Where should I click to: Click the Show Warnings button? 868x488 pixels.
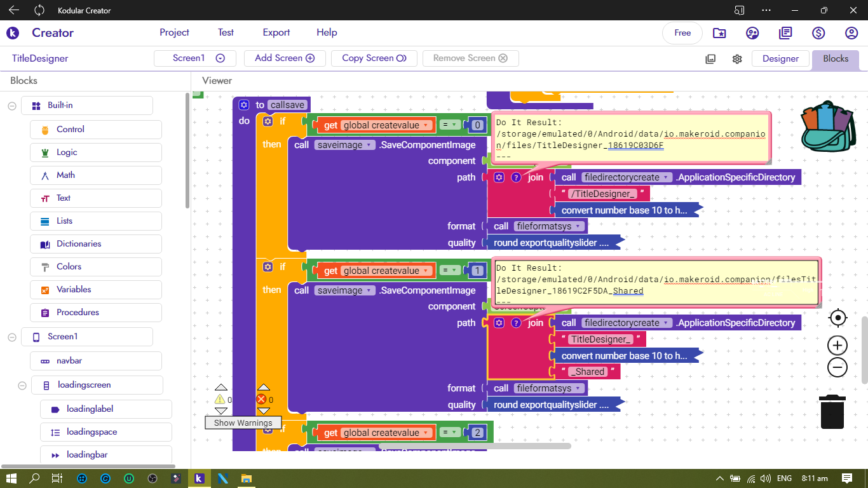[x=243, y=423]
